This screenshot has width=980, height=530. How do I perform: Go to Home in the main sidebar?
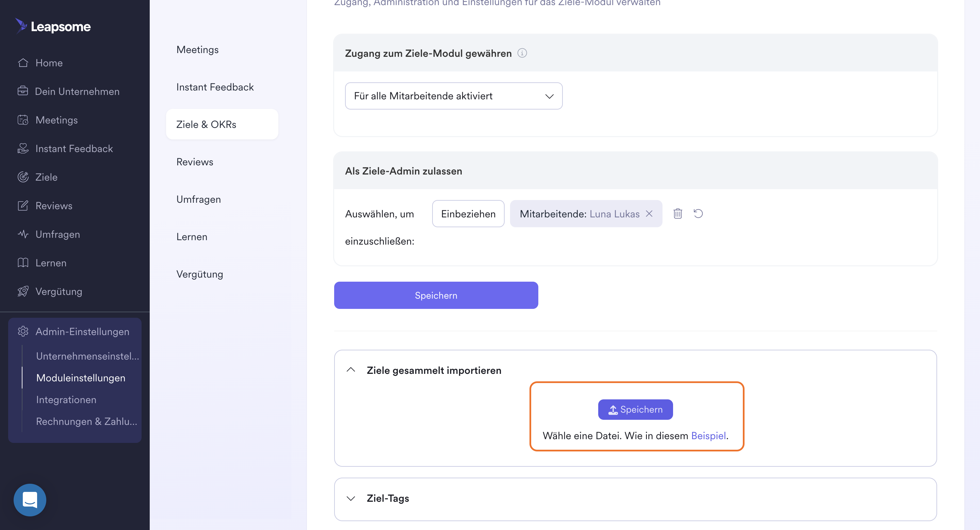click(x=49, y=63)
